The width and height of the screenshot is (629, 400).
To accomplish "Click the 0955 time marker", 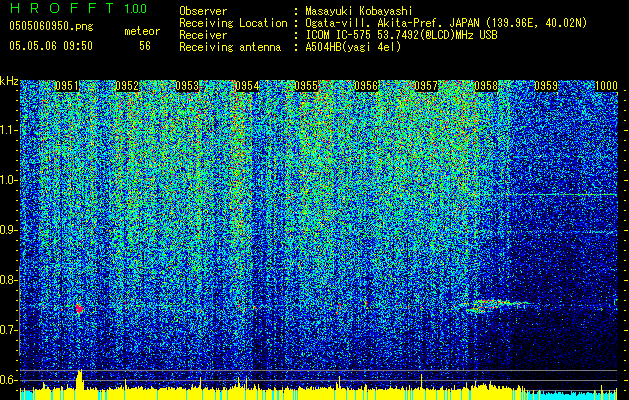I will 306,86.
